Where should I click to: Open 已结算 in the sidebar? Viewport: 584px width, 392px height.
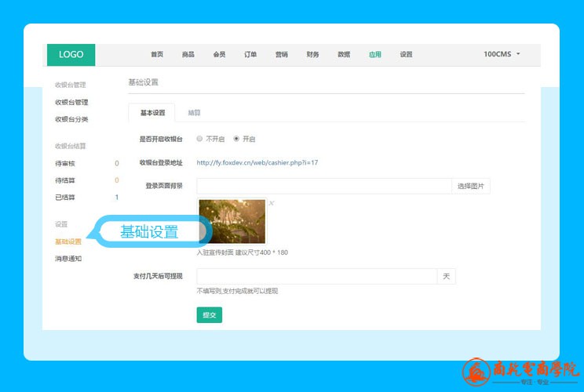tap(65, 197)
